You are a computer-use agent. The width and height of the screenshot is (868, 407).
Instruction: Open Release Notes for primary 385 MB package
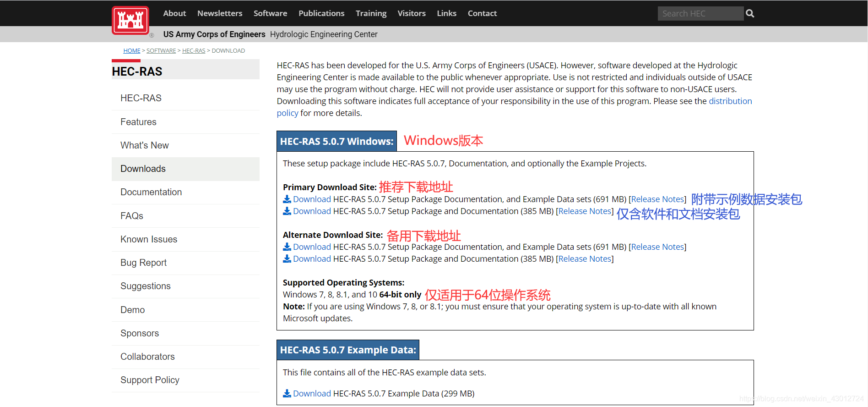585,211
